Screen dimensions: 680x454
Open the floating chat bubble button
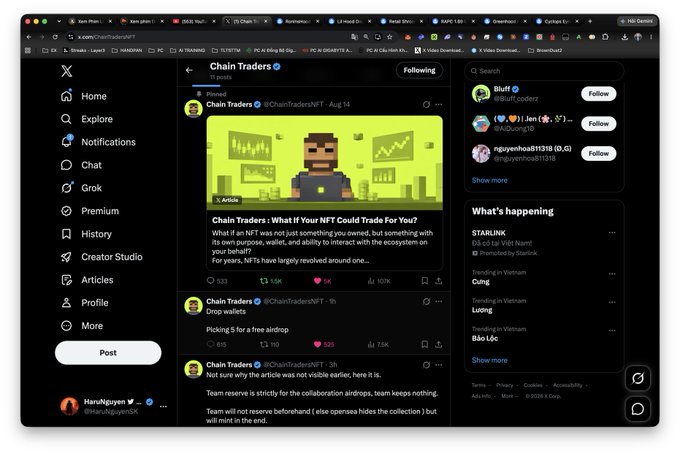[638, 409]
